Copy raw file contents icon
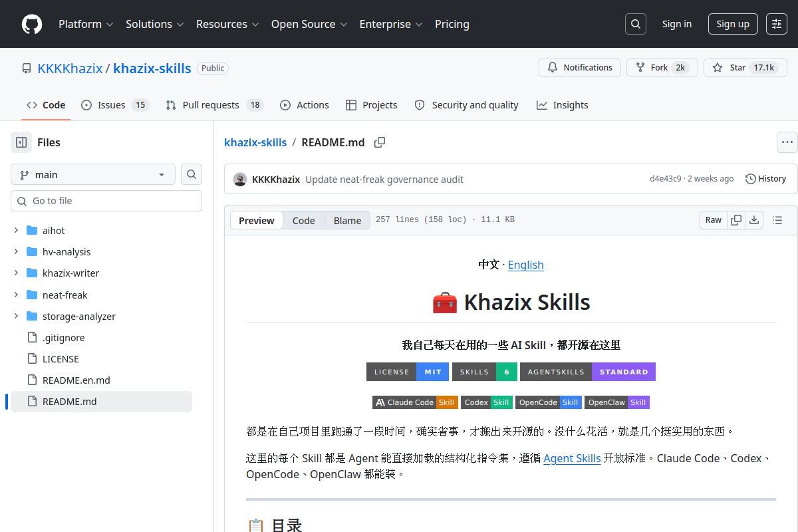The width and height of the screenshot is (798, 532). pyautogui.click(x=736, y=220)
